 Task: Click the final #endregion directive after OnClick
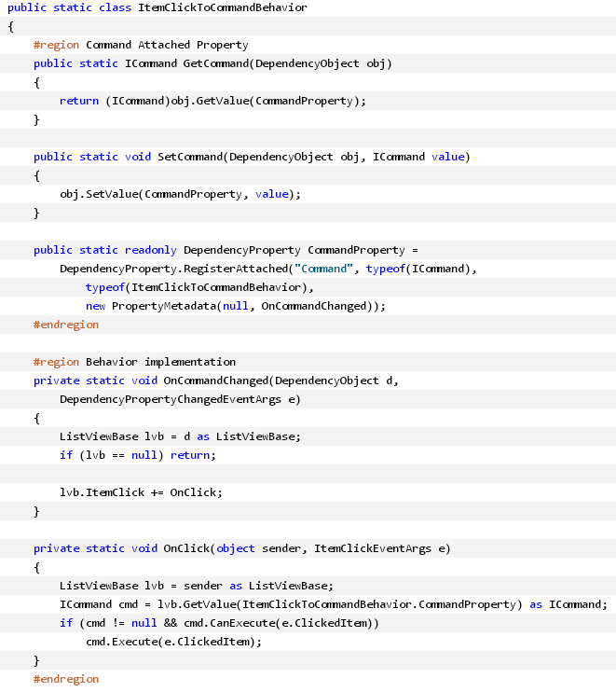pos(66,679)
